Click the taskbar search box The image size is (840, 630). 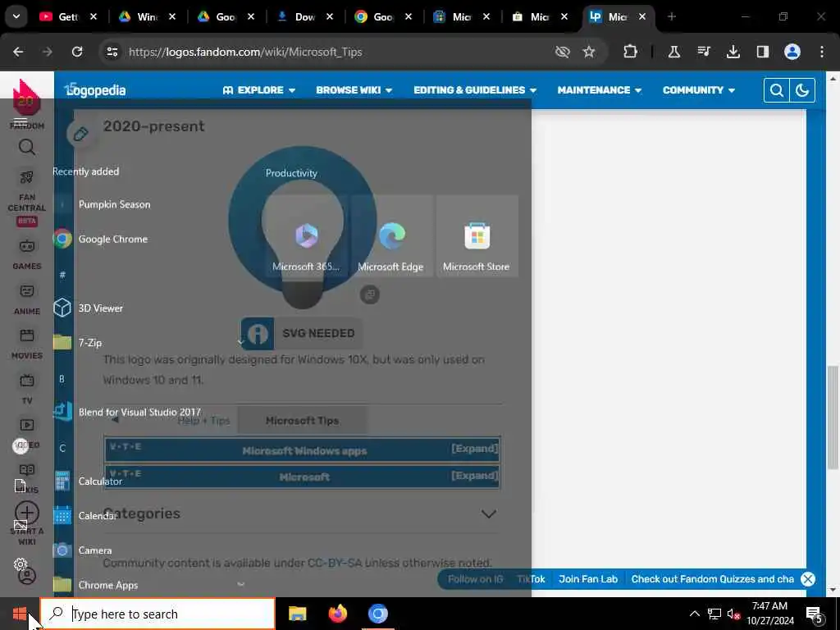[x=158, y=614]
